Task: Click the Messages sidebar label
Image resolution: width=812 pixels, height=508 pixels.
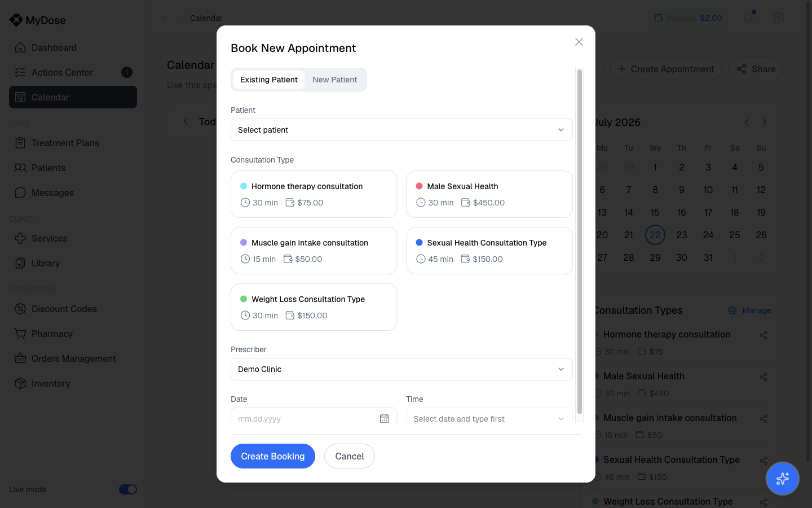Action: click(x=52, y=192)
